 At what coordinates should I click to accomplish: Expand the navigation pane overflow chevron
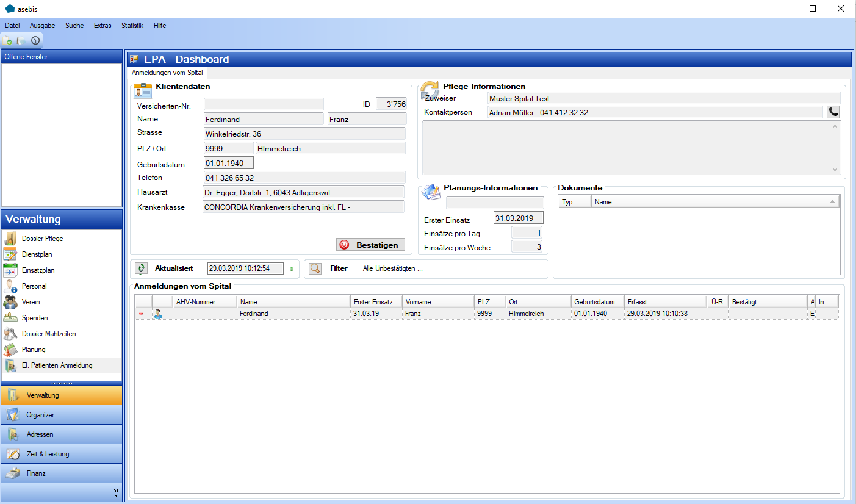(x=116, y=492)
